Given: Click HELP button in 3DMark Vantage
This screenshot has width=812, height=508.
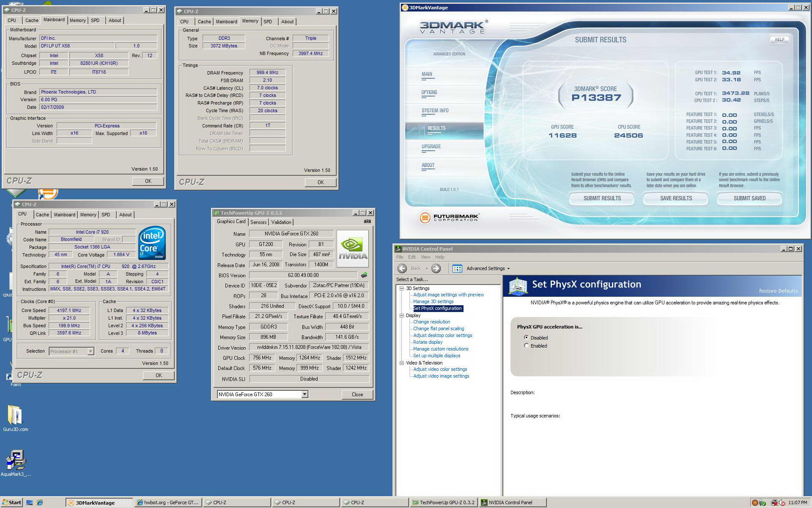Looking at the screenshot, I should 779,39.
